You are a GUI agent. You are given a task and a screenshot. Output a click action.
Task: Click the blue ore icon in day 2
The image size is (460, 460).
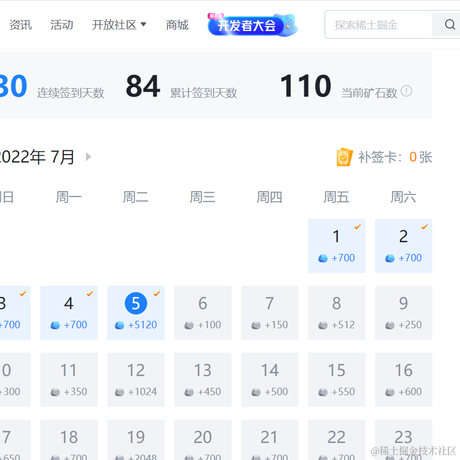390,258
